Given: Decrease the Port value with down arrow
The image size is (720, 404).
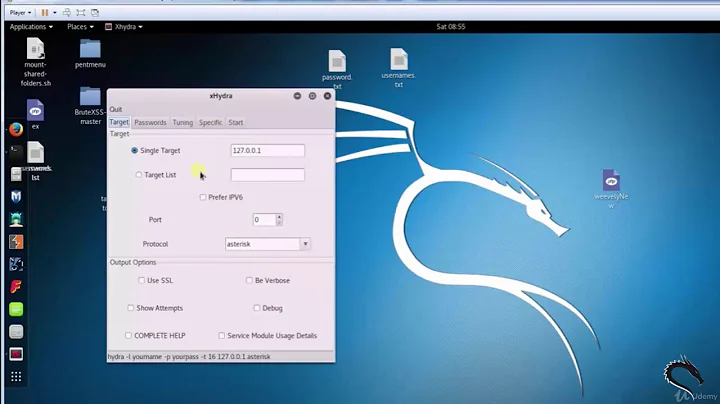Looking at the screenshot, I should 279,223.
